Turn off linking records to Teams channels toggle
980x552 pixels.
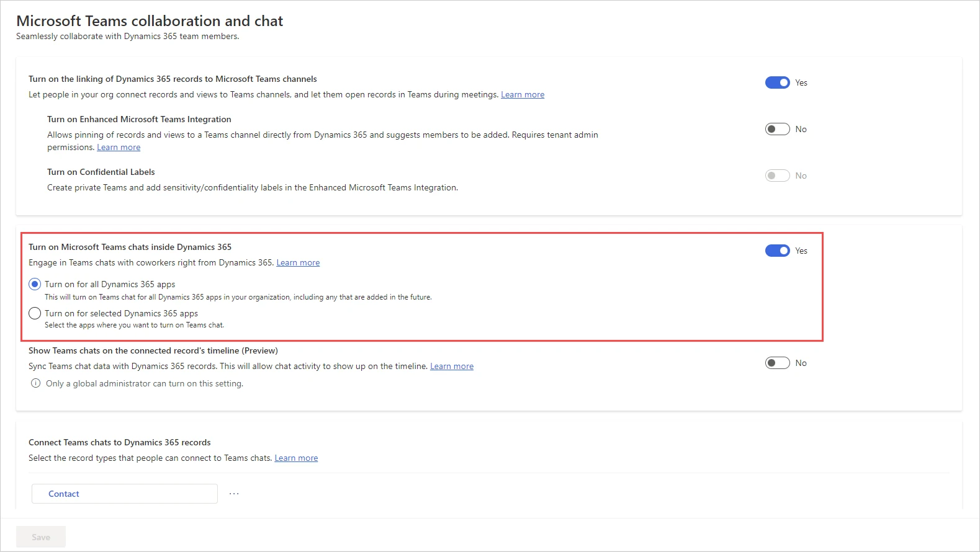777,82
